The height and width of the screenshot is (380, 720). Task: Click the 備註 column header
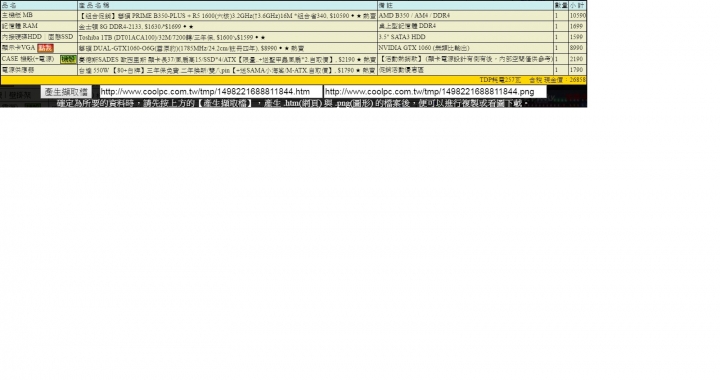pos(386,6)
